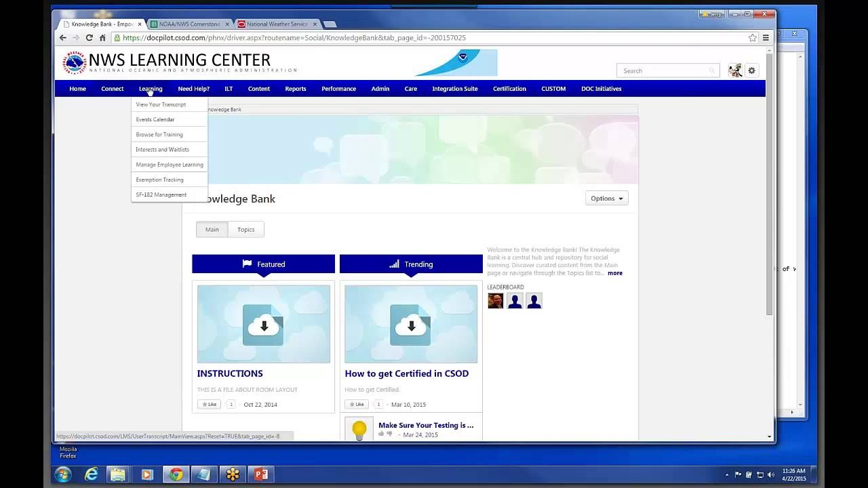
Task: Choose Browse for Training menu entry
Action: 159,134
